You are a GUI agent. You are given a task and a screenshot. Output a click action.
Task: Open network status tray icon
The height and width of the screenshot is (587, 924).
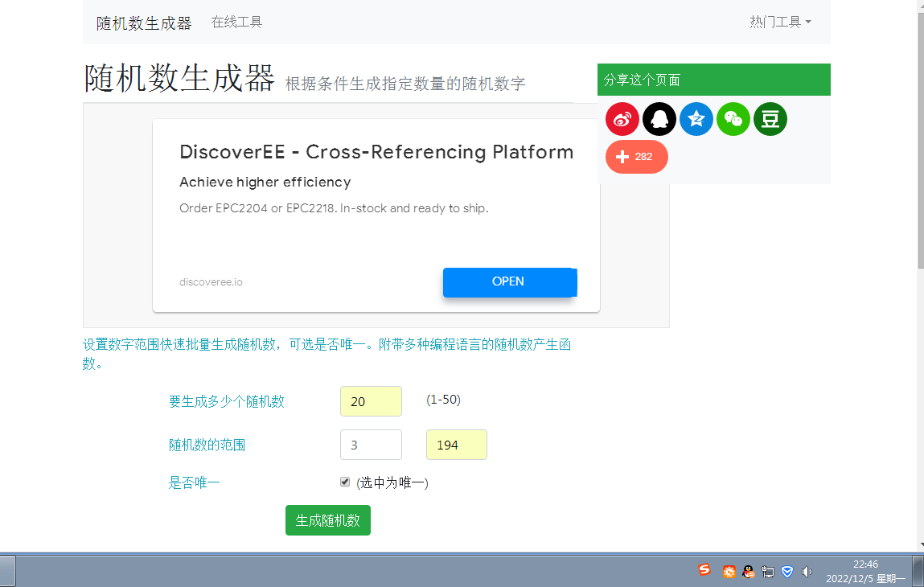768,571
